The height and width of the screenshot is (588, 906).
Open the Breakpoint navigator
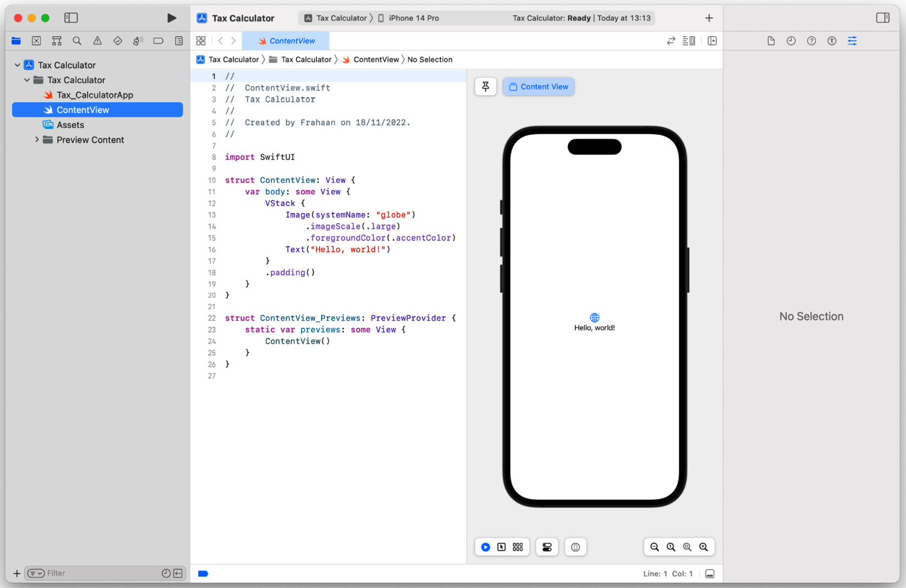point(158,41)
